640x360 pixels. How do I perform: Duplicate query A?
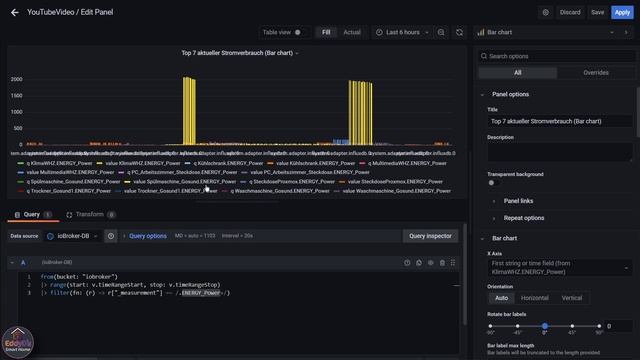[419, 263]
